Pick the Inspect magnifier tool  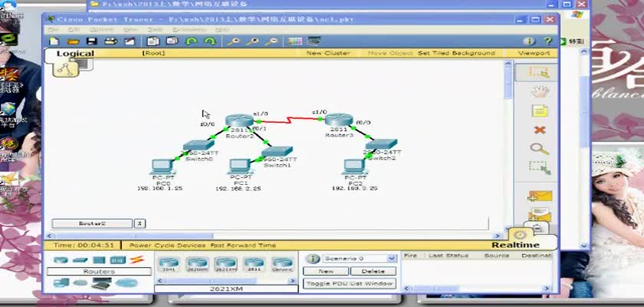coord(539,149)
